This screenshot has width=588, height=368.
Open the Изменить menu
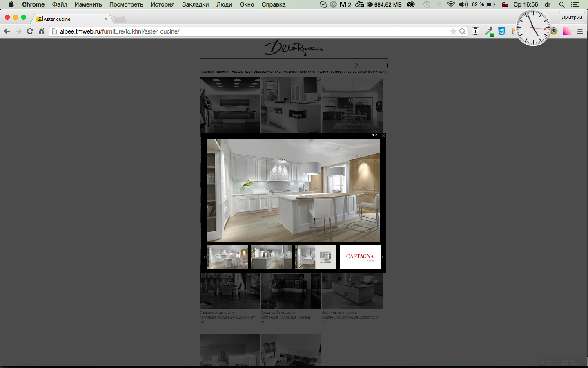point(88,4)
